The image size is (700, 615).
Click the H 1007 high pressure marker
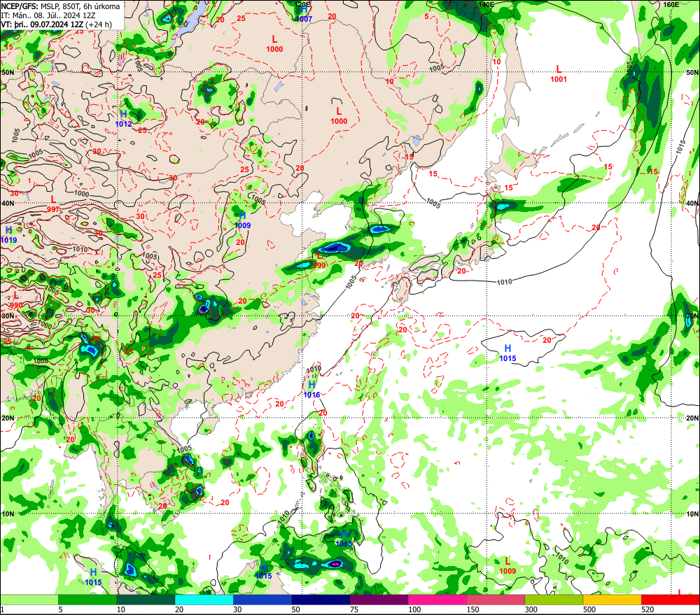[304, 14]
